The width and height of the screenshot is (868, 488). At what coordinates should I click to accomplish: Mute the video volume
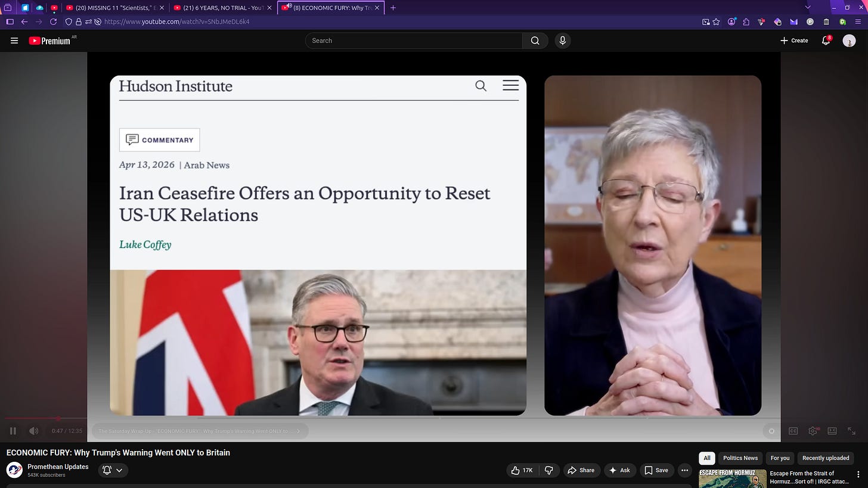click(34, 431)
